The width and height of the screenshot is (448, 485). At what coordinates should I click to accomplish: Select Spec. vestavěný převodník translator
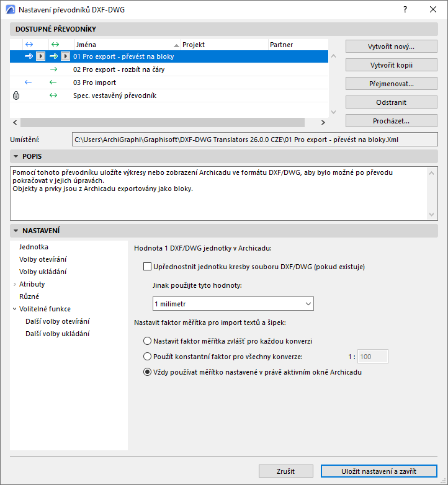(x=169, y=96)
